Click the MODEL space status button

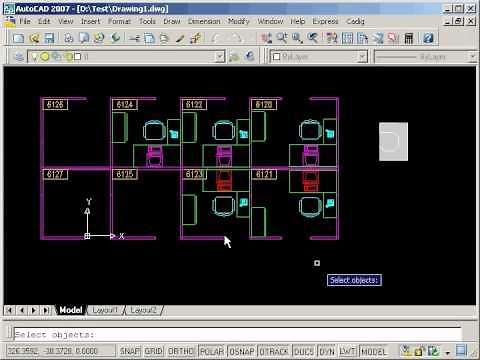[x=373, y=351]
